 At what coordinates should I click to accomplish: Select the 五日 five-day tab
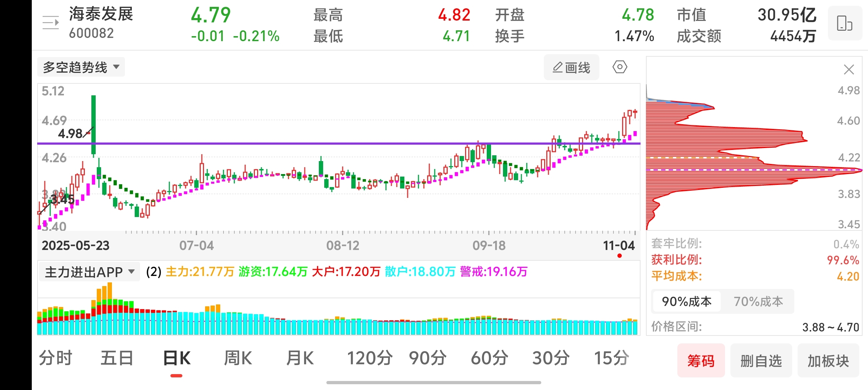pyautogui.click(x=117, y=358)
